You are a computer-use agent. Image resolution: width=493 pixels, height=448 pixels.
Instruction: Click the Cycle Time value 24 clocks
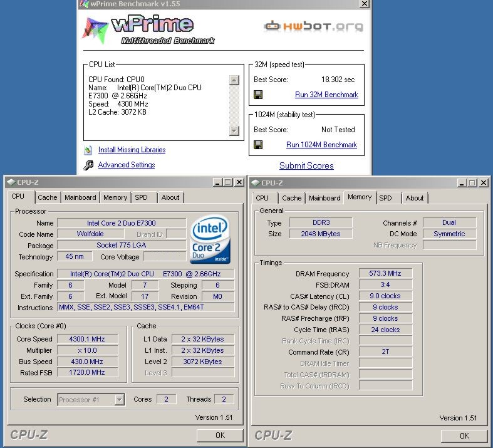385,330
